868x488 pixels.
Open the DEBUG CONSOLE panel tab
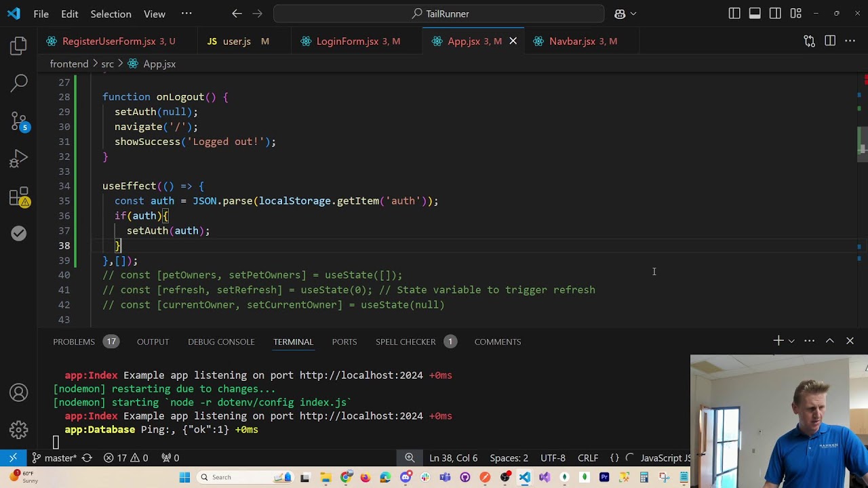point(221,342)
